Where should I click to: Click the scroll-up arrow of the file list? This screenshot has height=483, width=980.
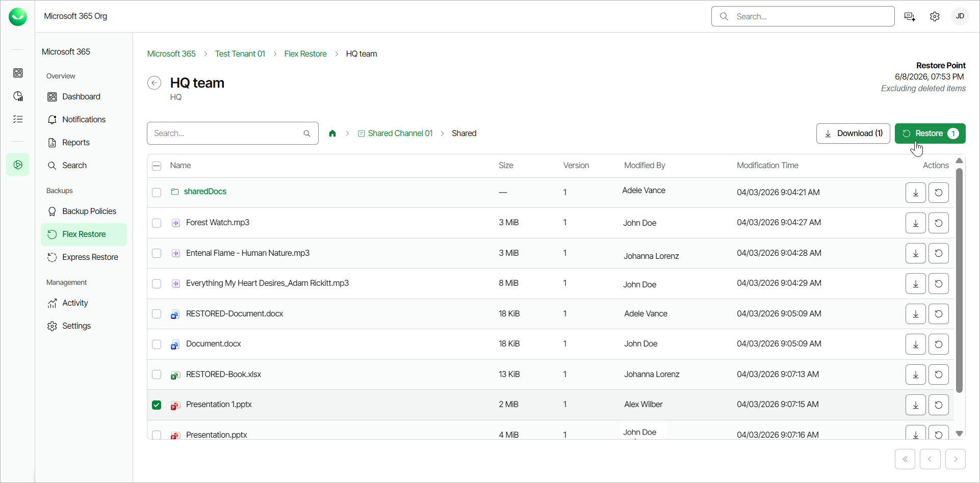(959, 160)
